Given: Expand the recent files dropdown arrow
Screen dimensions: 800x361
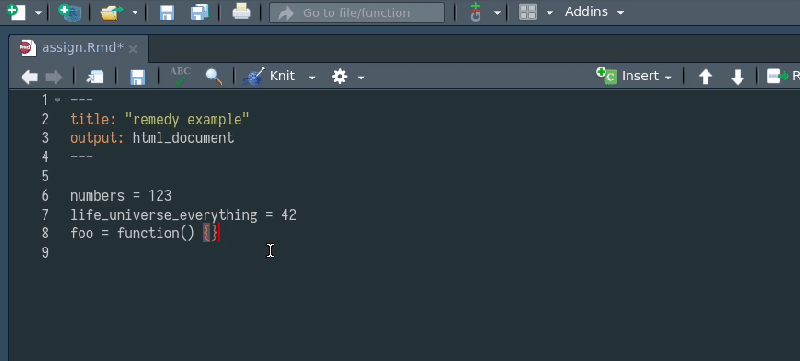Looking at the screenshot, I should (135, 13).
